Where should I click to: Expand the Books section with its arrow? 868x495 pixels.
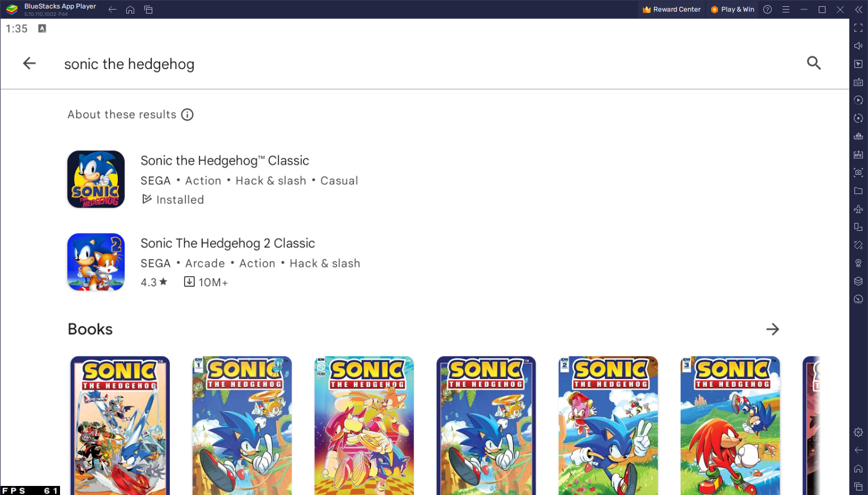pos(772,329)
